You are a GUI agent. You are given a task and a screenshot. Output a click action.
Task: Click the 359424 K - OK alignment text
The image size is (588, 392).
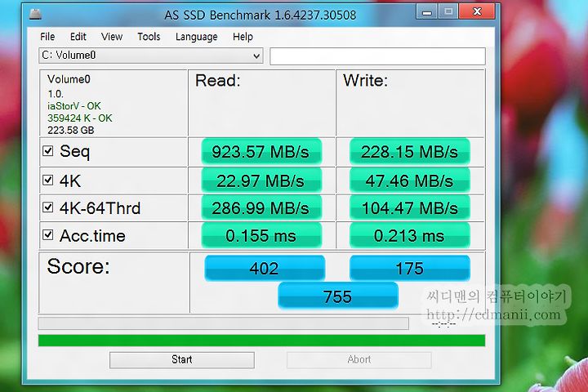(79, 118)
